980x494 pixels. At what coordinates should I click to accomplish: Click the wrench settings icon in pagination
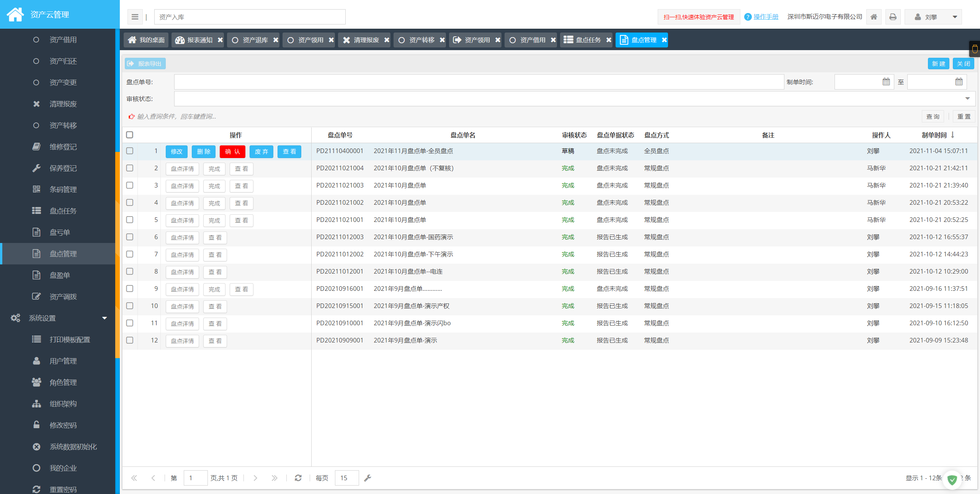click(x=367, y=478)
